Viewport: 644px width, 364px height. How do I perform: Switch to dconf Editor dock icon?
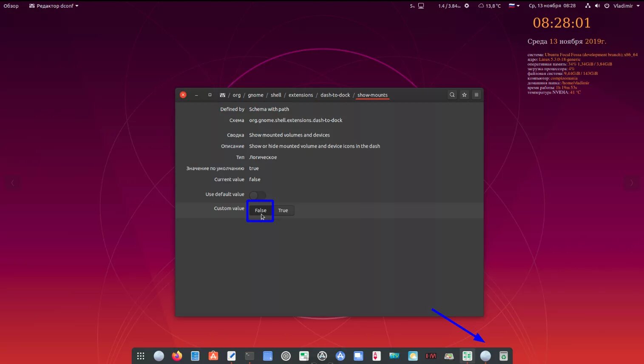click(x=467, y=356)
